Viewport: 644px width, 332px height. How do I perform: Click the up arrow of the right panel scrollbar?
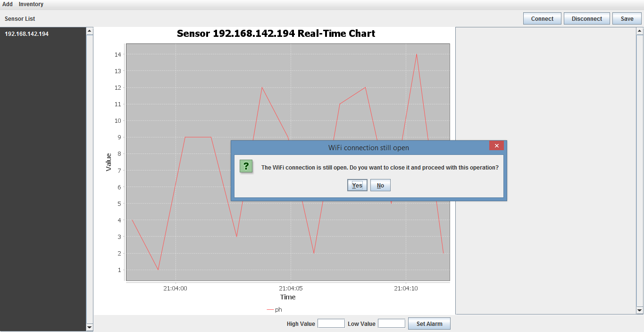[640, 30]
